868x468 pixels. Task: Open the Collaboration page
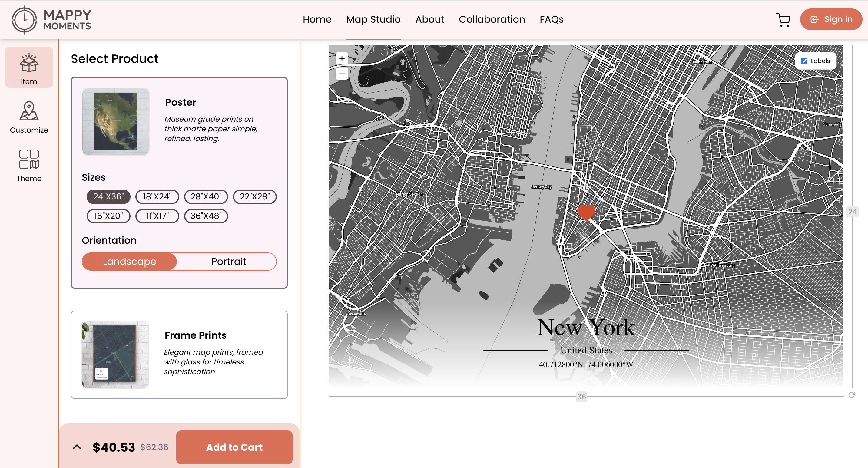[x=492, y=20]
